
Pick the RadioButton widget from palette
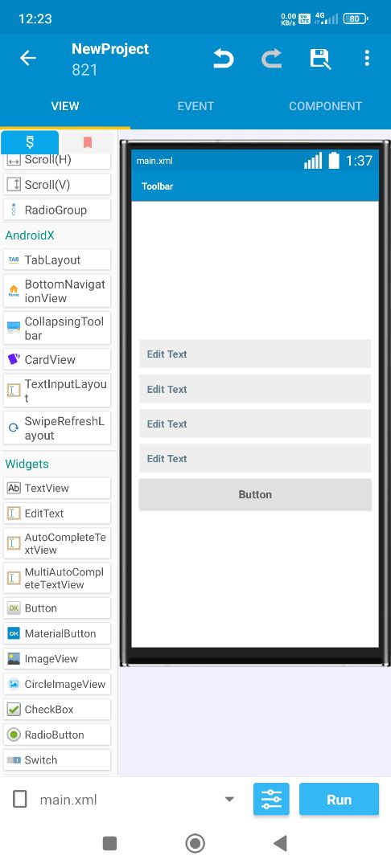57,735
